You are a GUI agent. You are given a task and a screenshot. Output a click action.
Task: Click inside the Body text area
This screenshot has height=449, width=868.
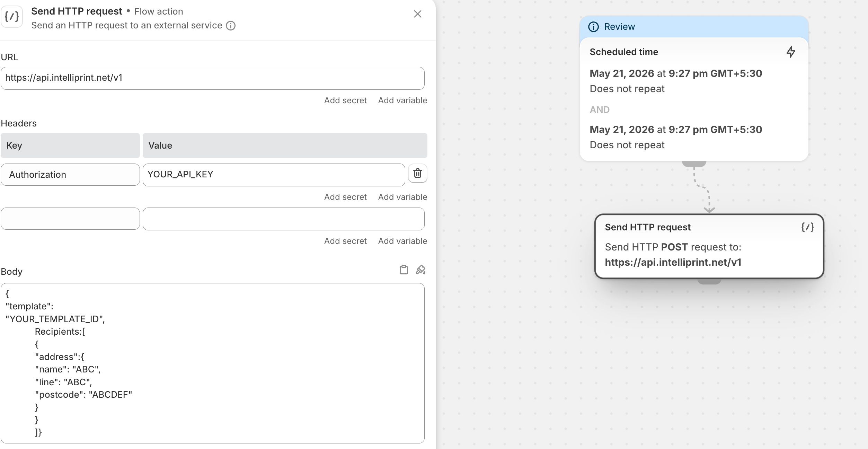213,363
